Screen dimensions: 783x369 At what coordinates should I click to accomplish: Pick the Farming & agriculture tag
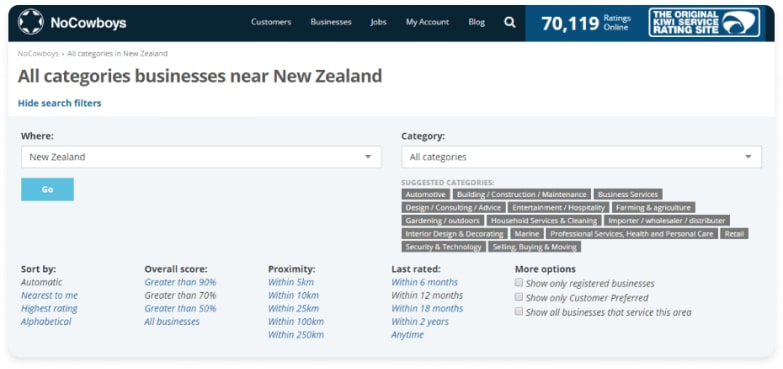pos(653,207)
